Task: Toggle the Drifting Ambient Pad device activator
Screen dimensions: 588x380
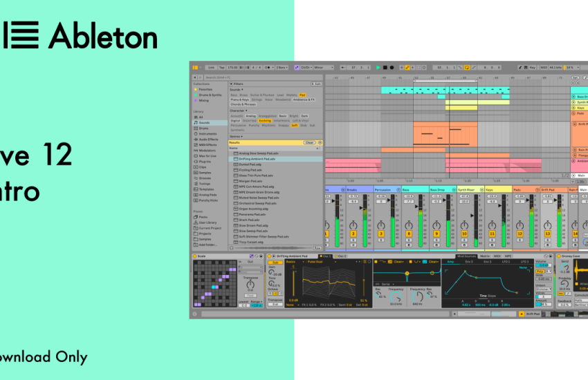Action: click(269, 256)
